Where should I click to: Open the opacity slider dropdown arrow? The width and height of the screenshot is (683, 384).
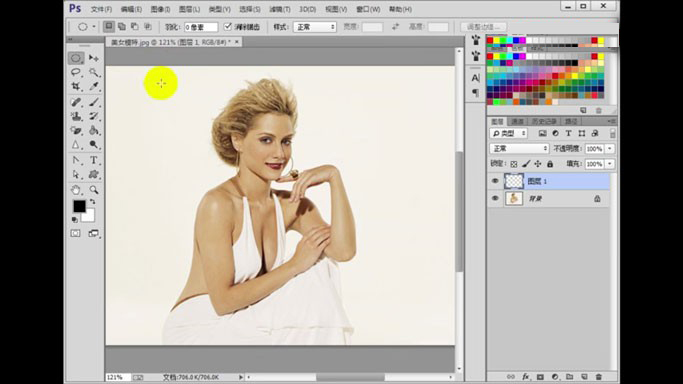[610, 149]
